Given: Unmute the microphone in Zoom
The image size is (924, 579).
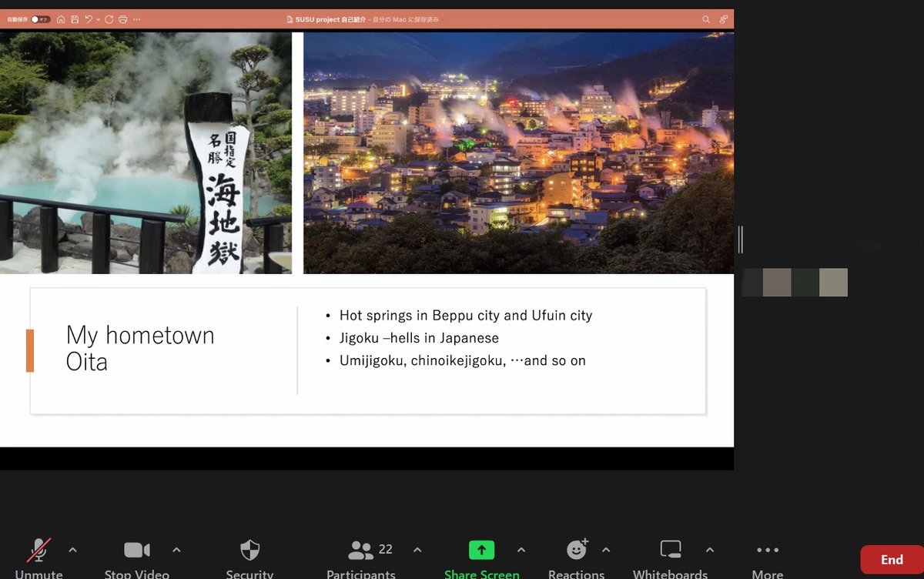Looking at the screenshot, I should click(38, 550).
